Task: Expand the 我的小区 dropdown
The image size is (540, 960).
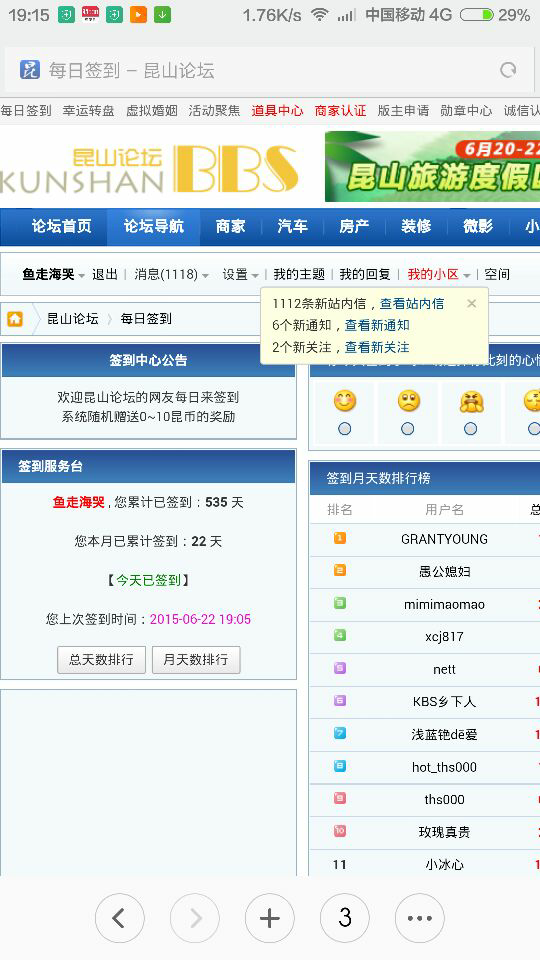Action: (x=439, y=275)
